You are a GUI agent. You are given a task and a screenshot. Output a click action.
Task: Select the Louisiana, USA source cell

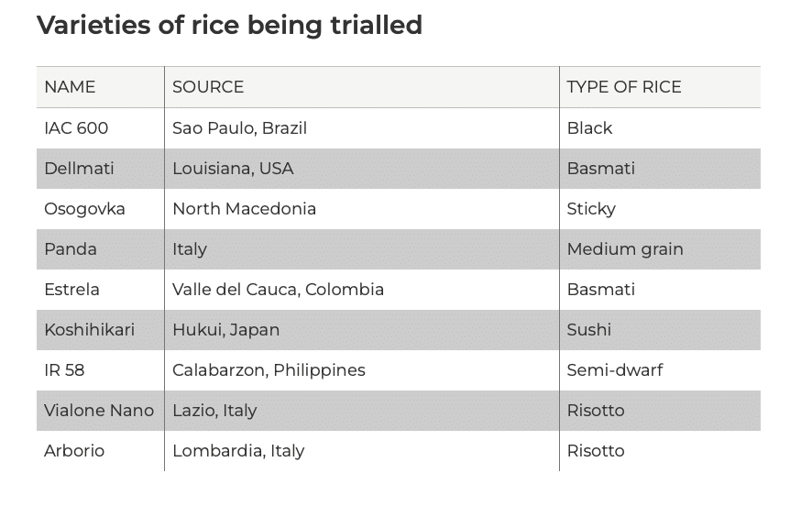(233, 169)
